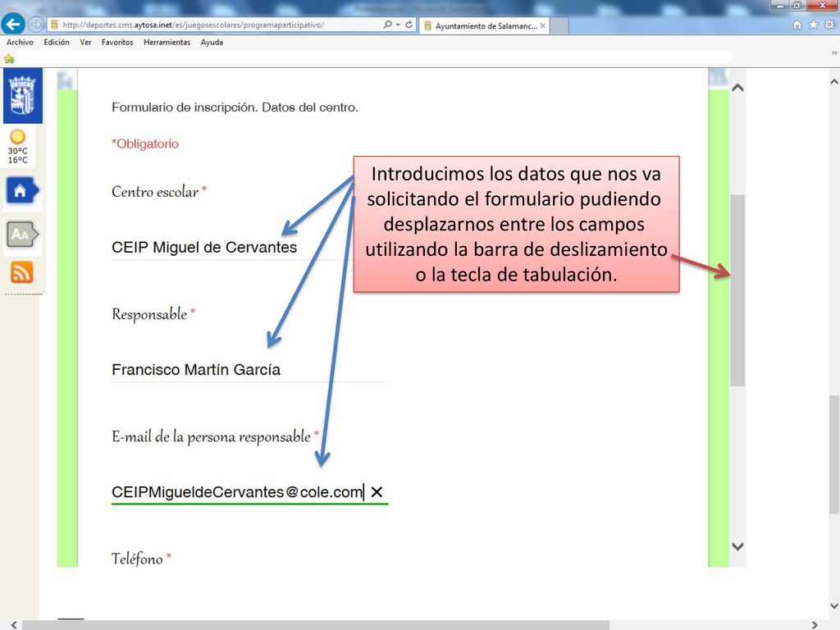Click the Salamanca coat of arms logo

tap(22, 96)
